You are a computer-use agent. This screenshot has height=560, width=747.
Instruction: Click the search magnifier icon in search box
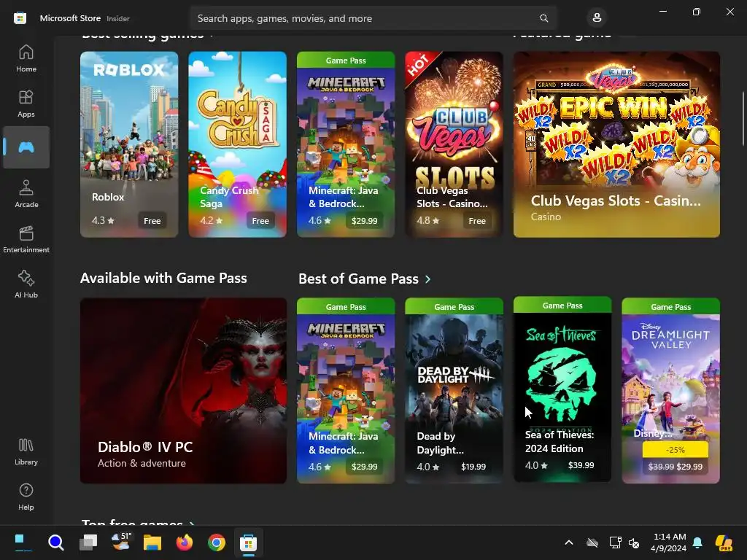543,18
